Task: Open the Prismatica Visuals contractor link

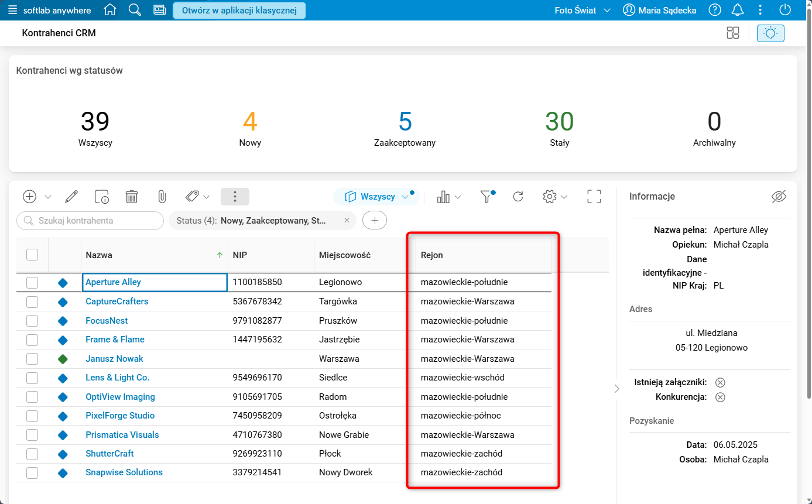Action: click(122, 435)
